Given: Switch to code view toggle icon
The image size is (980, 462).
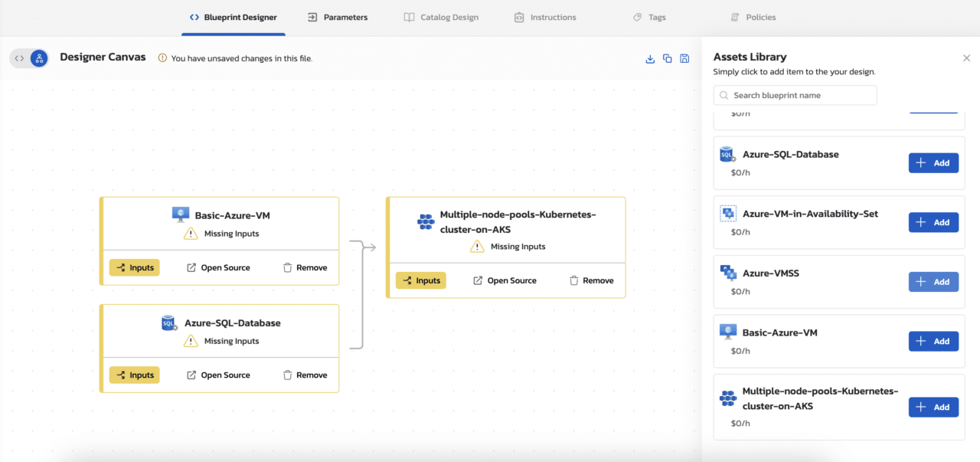Looking at the screenshot, I should click(x=20, y=58).
